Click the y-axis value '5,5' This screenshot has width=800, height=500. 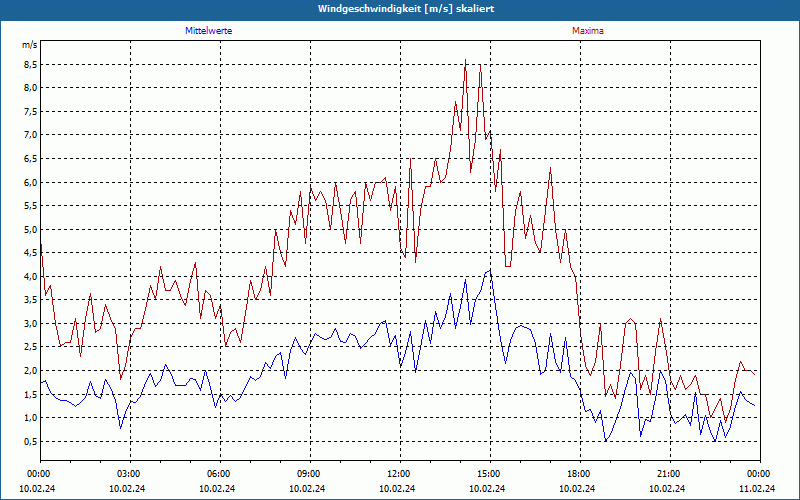(x=31, y=206)
